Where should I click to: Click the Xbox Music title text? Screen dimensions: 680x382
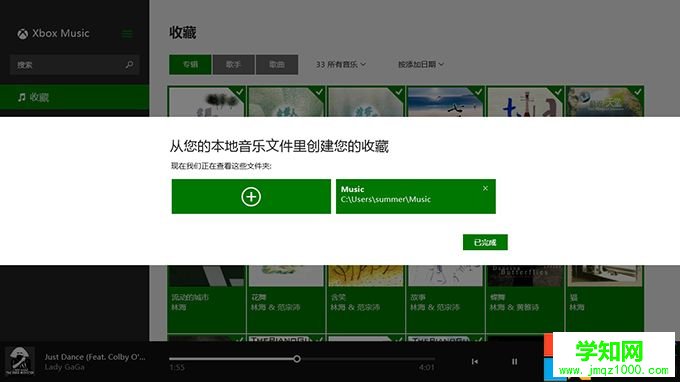pos(61,33)
